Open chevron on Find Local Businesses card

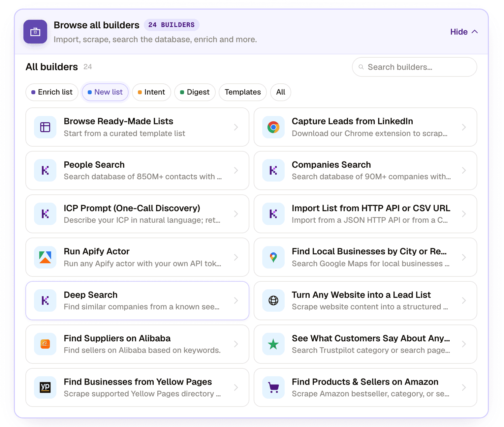464,257
